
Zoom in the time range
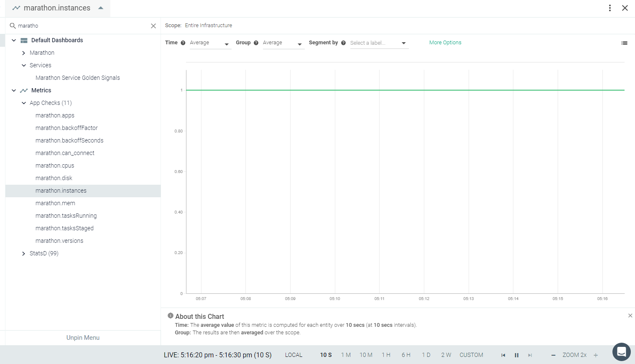coord(596,355)
